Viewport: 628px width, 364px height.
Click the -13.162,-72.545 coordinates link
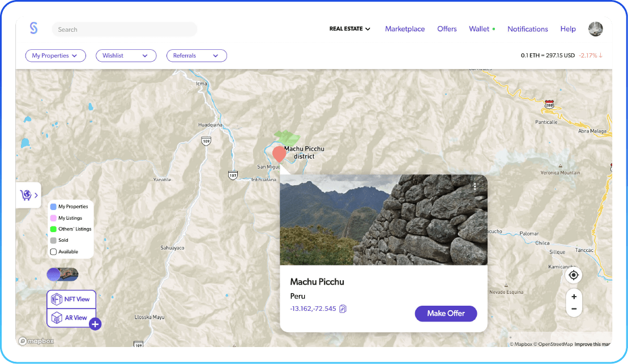pos(313,309)
